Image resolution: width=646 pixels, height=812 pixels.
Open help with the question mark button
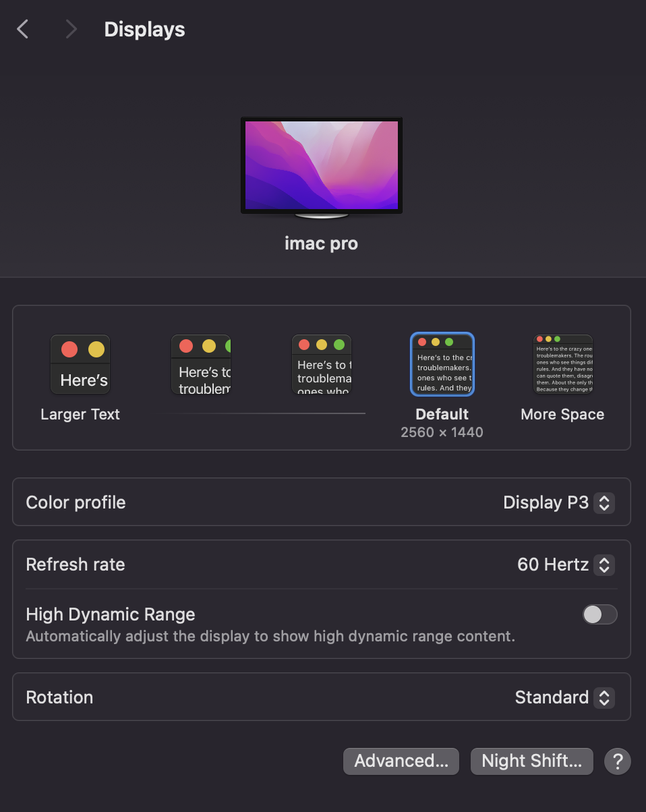pos(618,761)
